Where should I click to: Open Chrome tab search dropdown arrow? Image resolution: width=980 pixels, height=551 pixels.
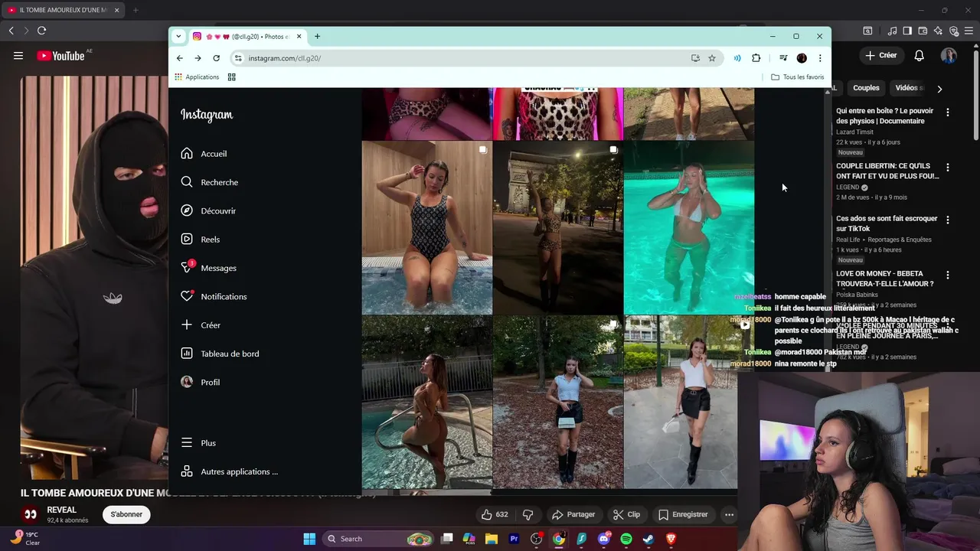pyautogui.click(x=178, y=36)
